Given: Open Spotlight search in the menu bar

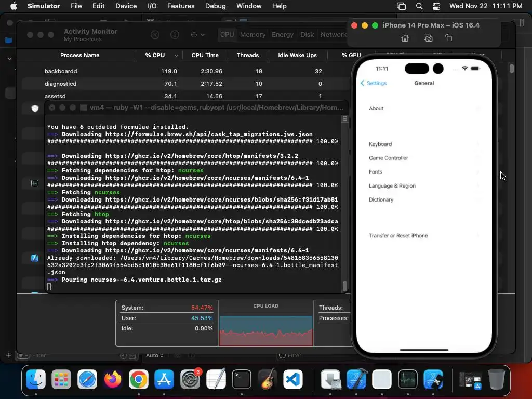Looking at the screenshot, I should click(419, 6).
